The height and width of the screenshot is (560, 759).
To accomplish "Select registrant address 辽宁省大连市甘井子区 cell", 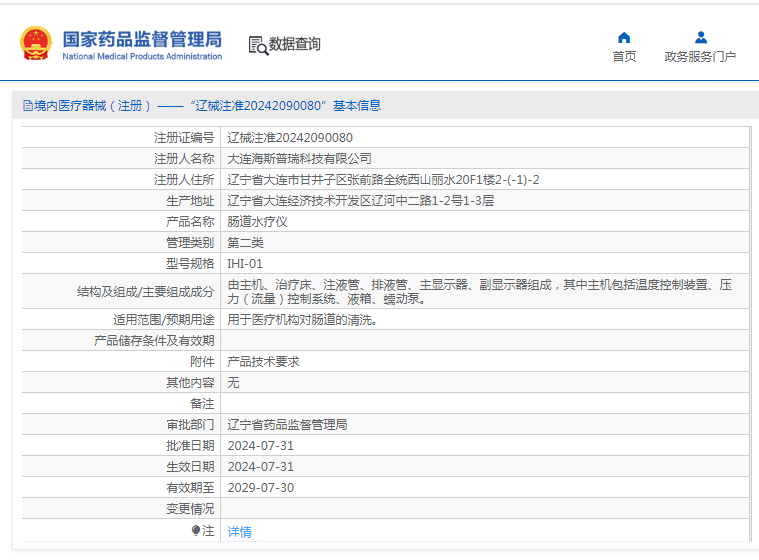I will [383, 180].
